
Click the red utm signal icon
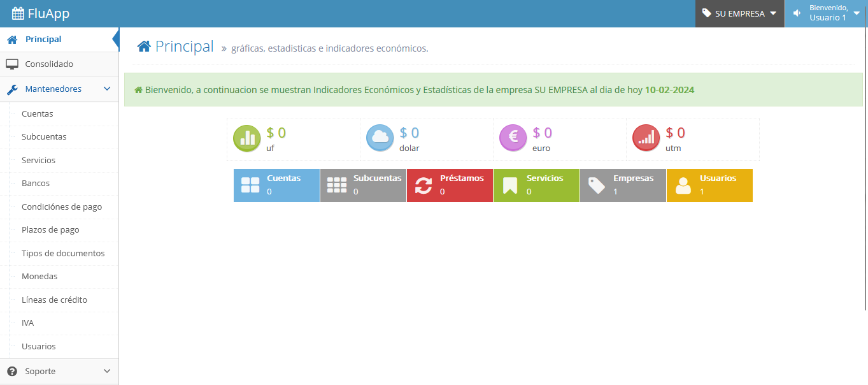click(646, 139)
